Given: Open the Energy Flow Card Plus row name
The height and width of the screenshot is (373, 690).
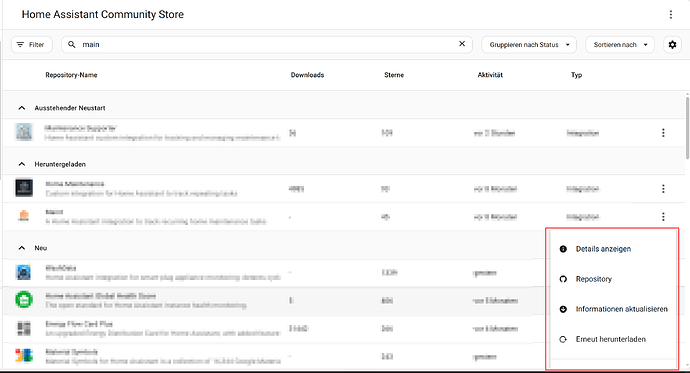Looking at the screenshot, I should (79, 324).
